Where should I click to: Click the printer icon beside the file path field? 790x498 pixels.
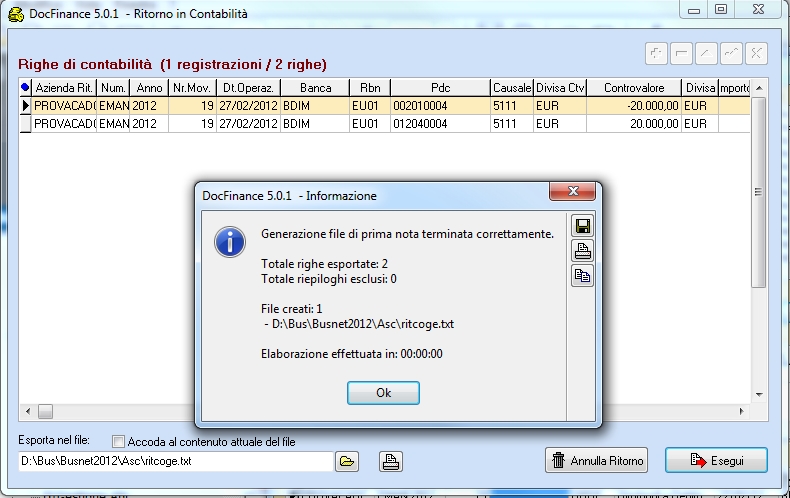point(390,461)
